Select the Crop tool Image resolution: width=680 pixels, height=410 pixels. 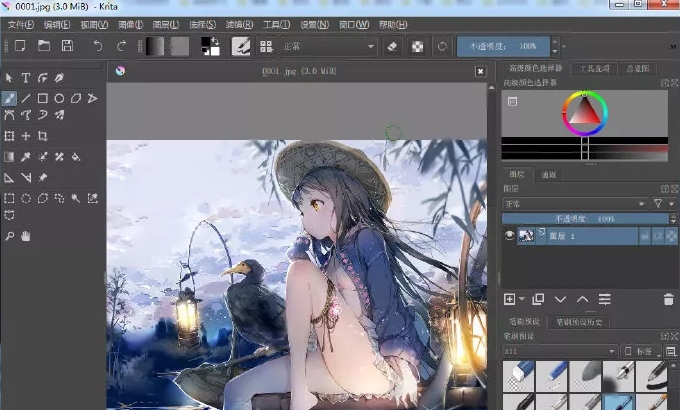pyautogui.click(x=42, y=136)
